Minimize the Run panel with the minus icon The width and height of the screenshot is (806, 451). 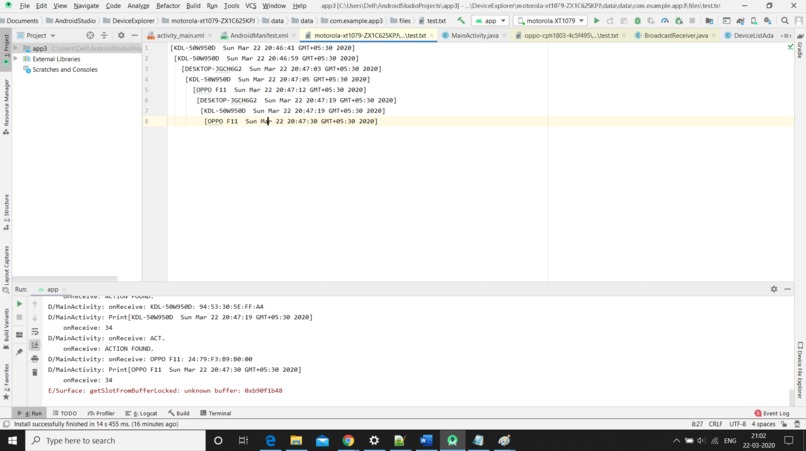[x=787, y=289]
